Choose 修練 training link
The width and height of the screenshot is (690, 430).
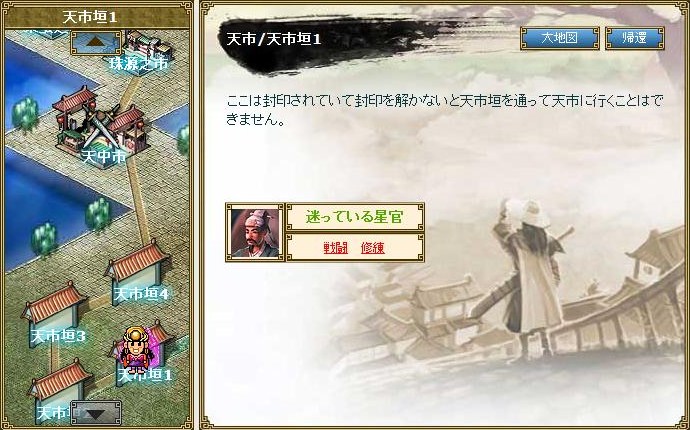click(x=373, y=248)
